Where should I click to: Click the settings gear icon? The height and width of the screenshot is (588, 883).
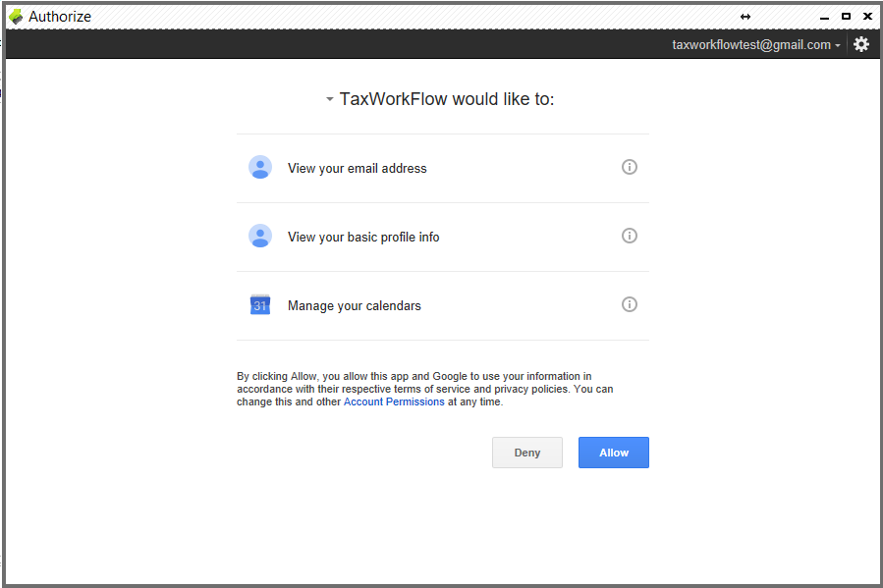861,44
